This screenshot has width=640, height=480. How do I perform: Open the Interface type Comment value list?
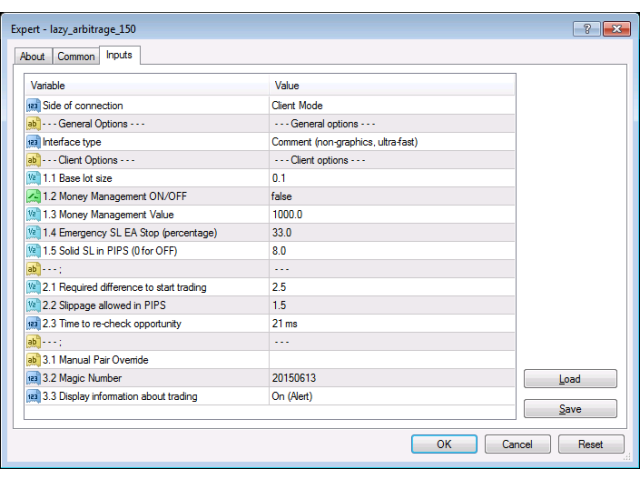[x=391, y=142]
